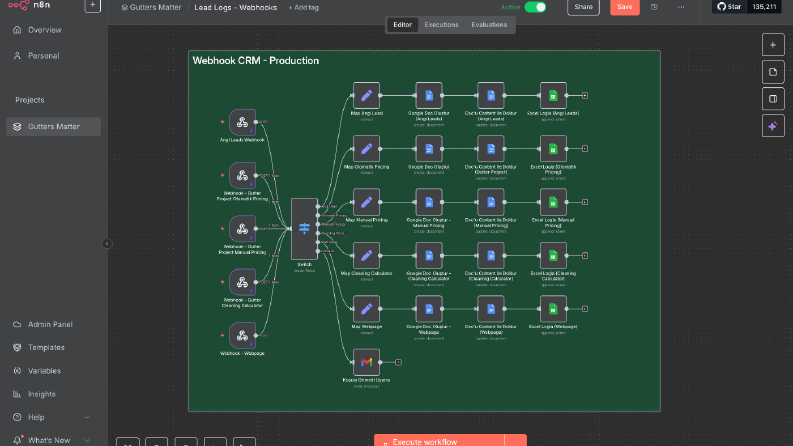Open Gutters Matter breadcrumb link
This screenshot has width=793, height=446.
[x=151, y=8]
